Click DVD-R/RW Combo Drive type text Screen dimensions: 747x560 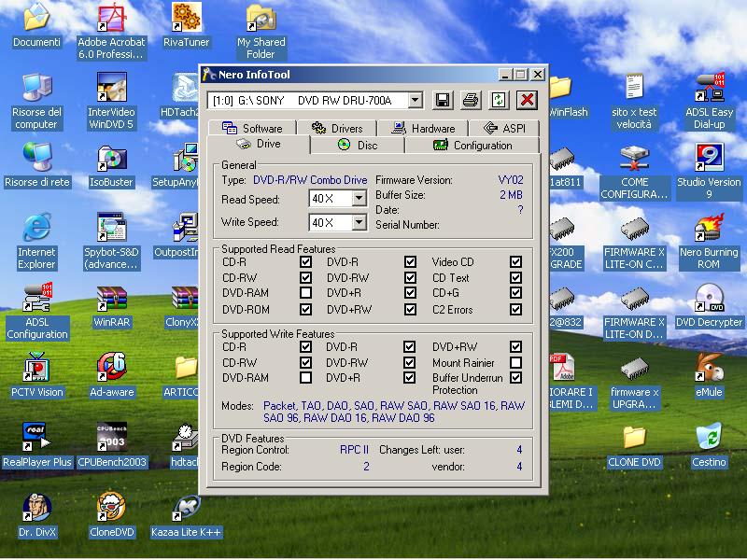310,180
